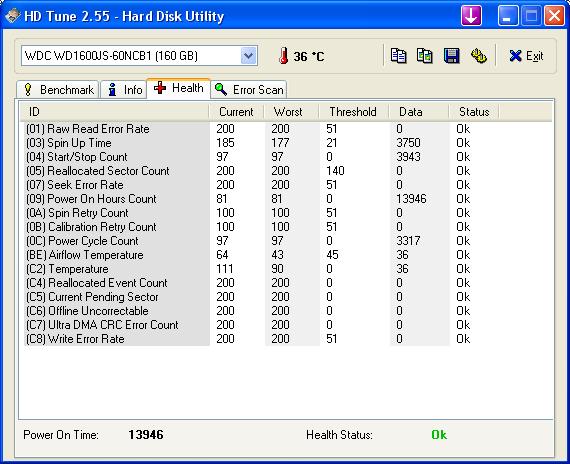570x464 pixels.
Task: Save results with floppy disk icon
Action: point(451,56)
